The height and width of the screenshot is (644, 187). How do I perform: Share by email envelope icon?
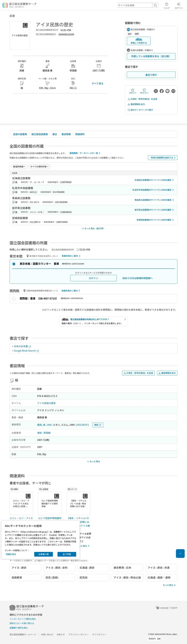[x=173, y=91]
